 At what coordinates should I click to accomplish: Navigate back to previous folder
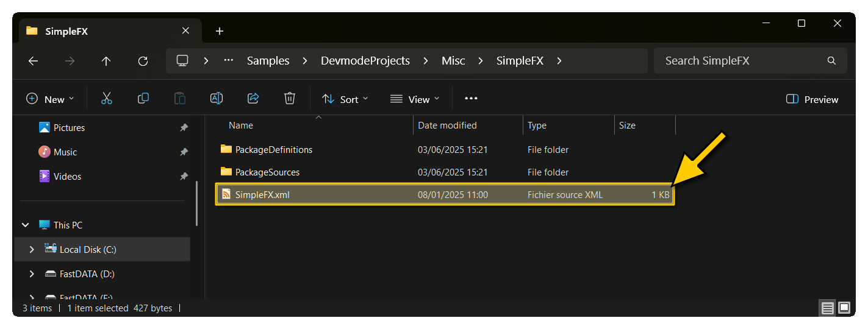pos(34,61)
